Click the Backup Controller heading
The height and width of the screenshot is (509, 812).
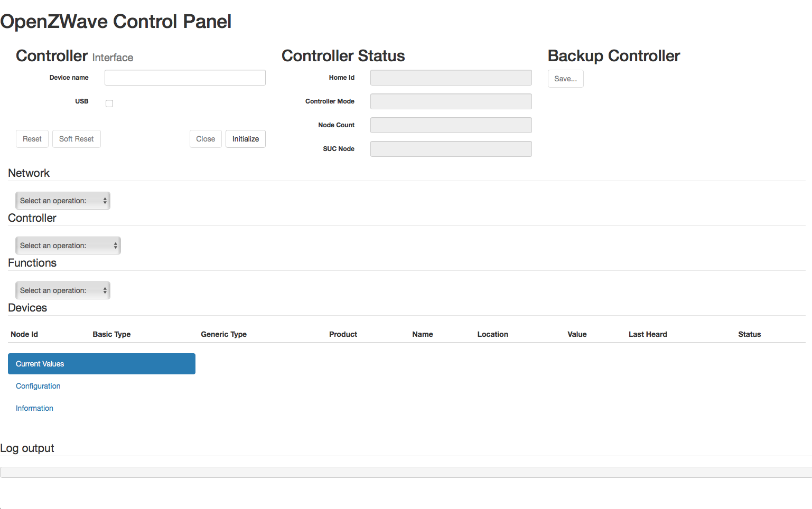click(x=614, y=56)
